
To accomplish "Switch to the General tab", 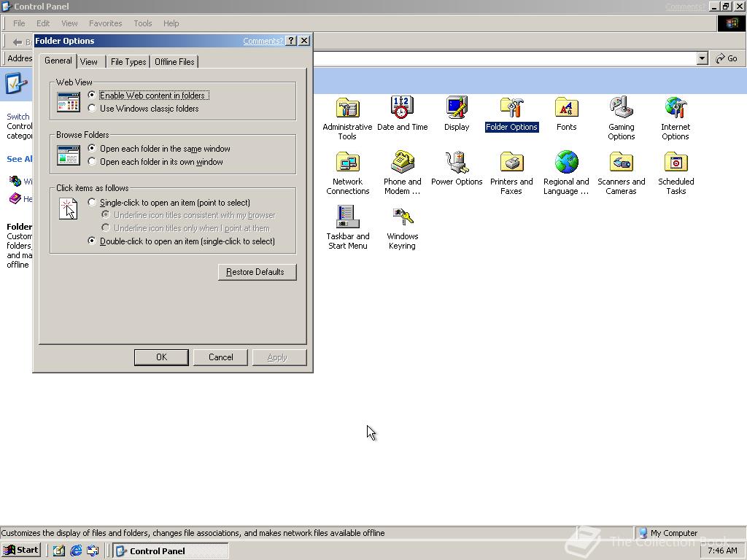I will click(58, 61).
